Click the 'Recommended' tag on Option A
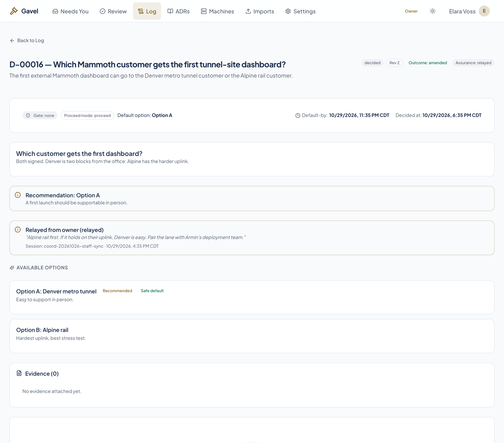Viewport: 504px width, 443px height. point(118,291)
